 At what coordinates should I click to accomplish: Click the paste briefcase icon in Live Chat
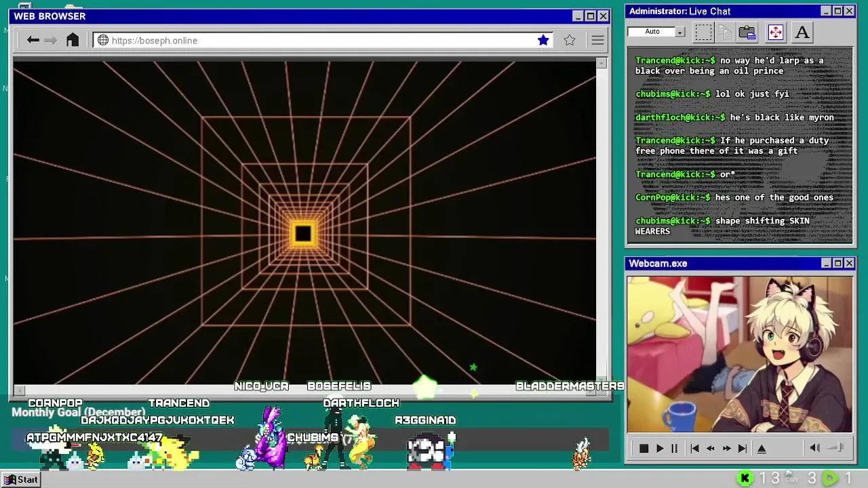click(747, 32)
